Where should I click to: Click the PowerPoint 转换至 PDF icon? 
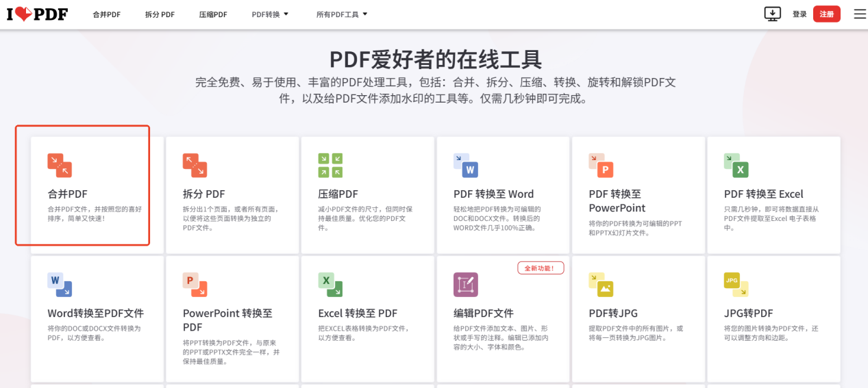[195, 284]
